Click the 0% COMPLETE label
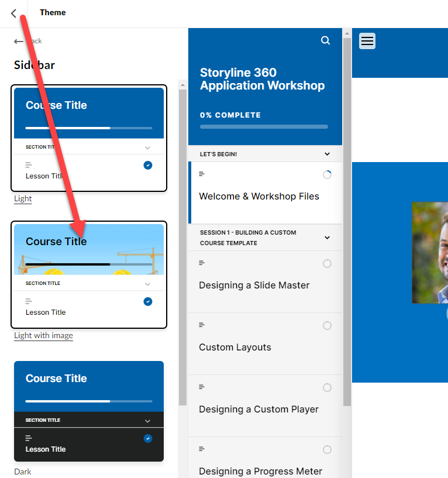This screenshot has width=448, height=478. coord(230,115)
